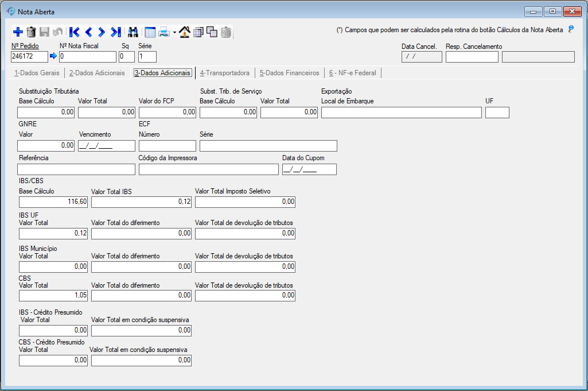Select the 5-Dados Financeiros tab
The width and height of the screenshot is (588, 391).
[289, 73]
